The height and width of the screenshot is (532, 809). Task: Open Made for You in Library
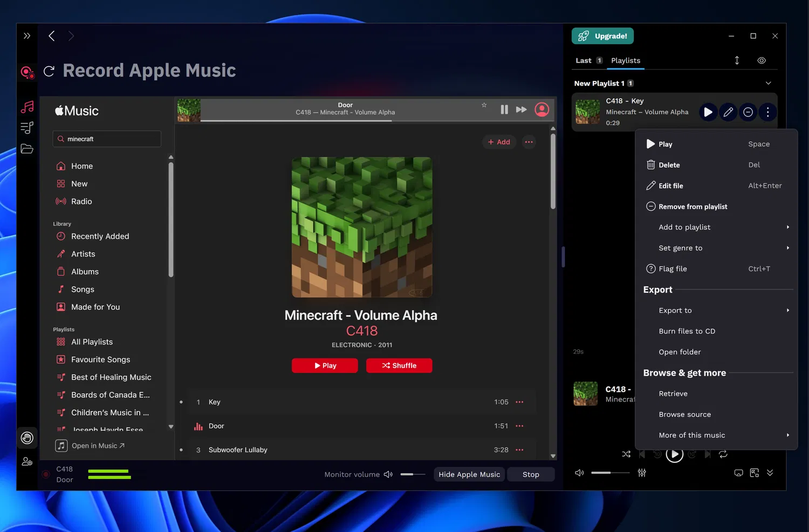pyautogui.click(x=95, y=307)
